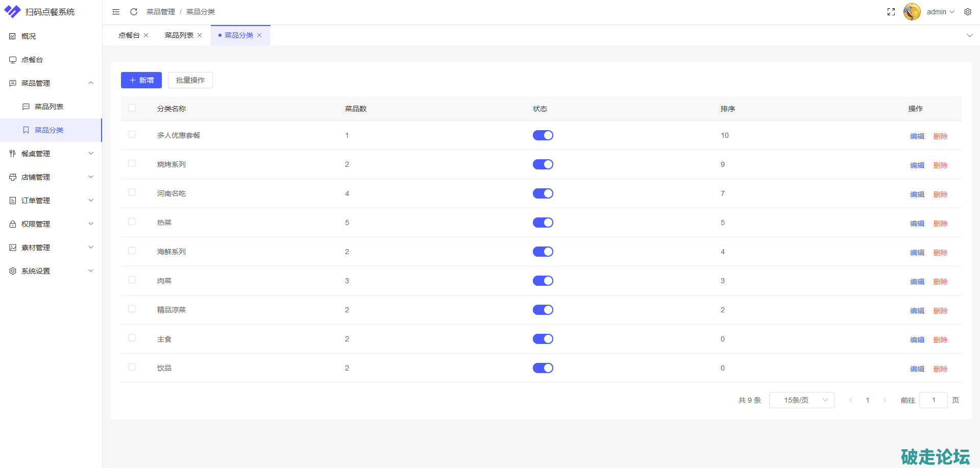
Task: Click the 新增 button to add a category
Action: (x=141, y=80)
